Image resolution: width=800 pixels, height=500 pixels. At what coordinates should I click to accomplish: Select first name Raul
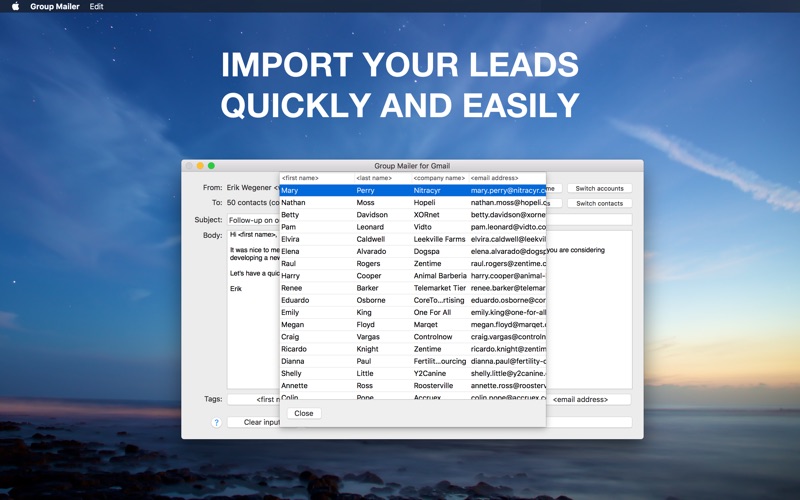click(288, 264)
